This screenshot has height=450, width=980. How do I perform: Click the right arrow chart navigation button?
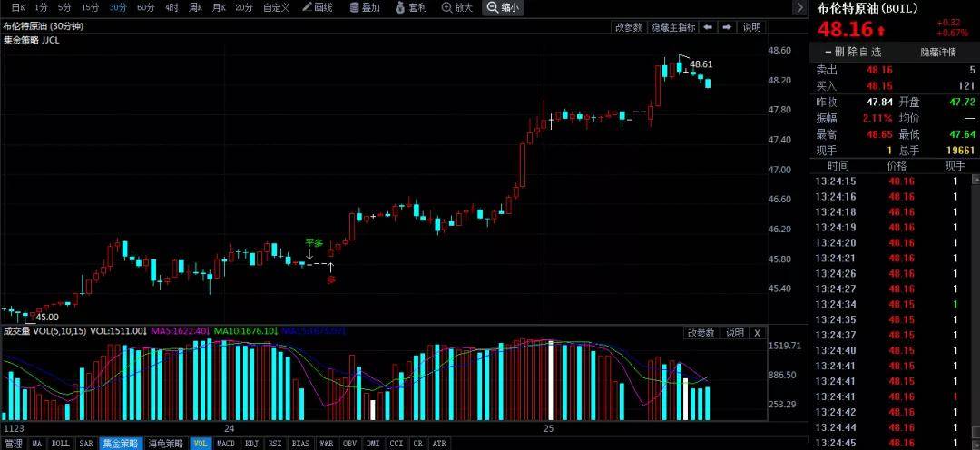point(728,27)
